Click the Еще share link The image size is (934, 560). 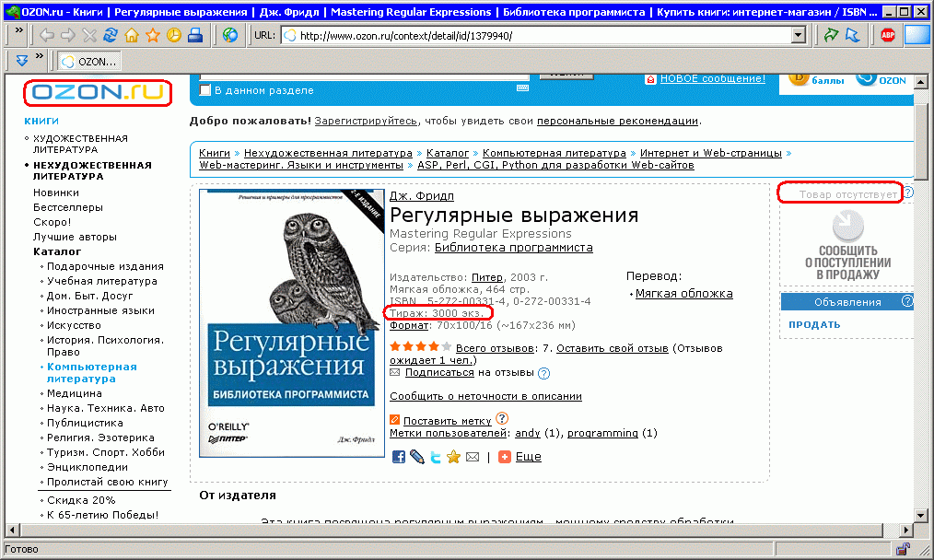tap(529, 457)
